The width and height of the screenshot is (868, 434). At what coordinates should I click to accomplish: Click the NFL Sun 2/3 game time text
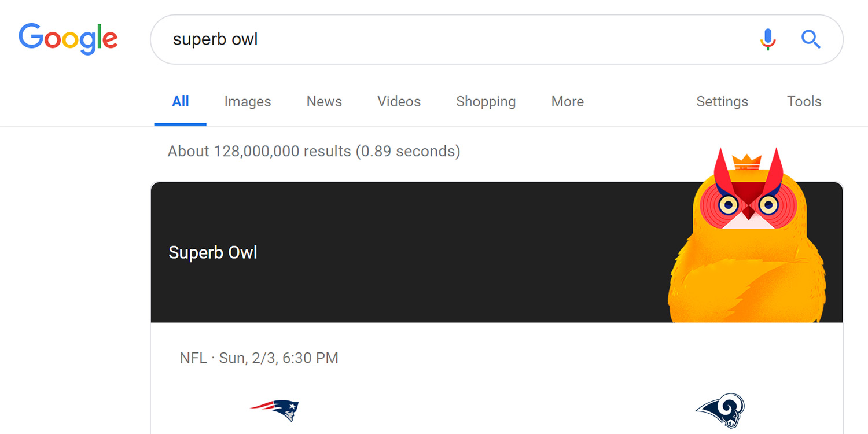coord(259,358)
